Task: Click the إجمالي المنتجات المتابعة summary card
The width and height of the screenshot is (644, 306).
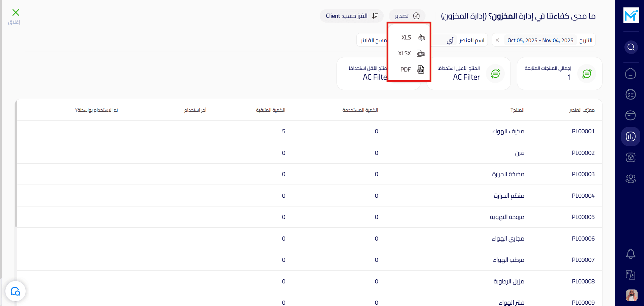Action: (559, 74)
